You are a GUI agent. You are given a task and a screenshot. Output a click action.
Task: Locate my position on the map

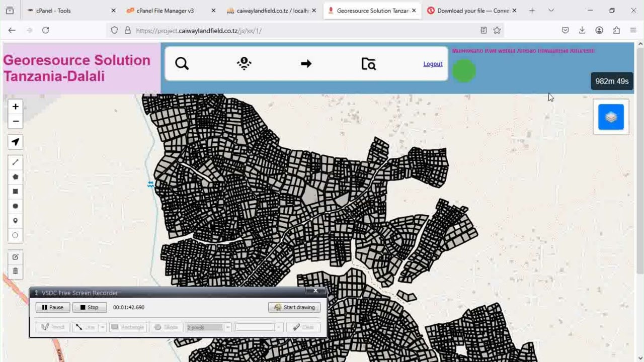pos(16,142)
